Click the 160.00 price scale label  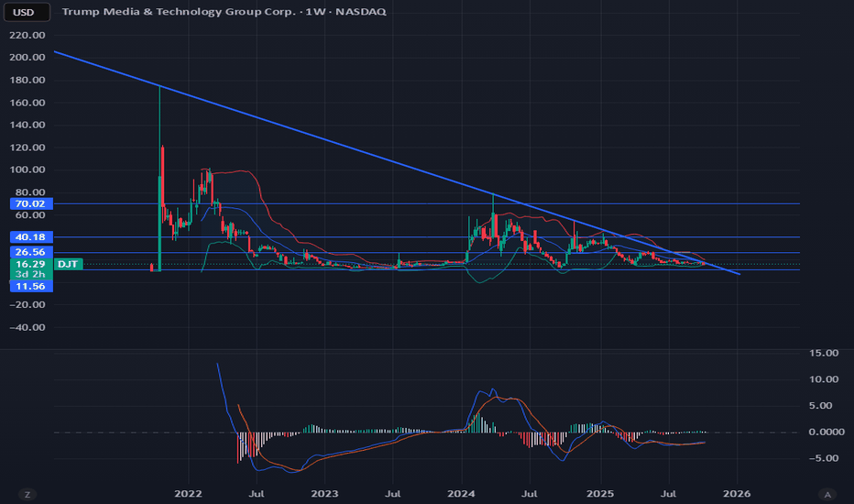pos(27,103)
